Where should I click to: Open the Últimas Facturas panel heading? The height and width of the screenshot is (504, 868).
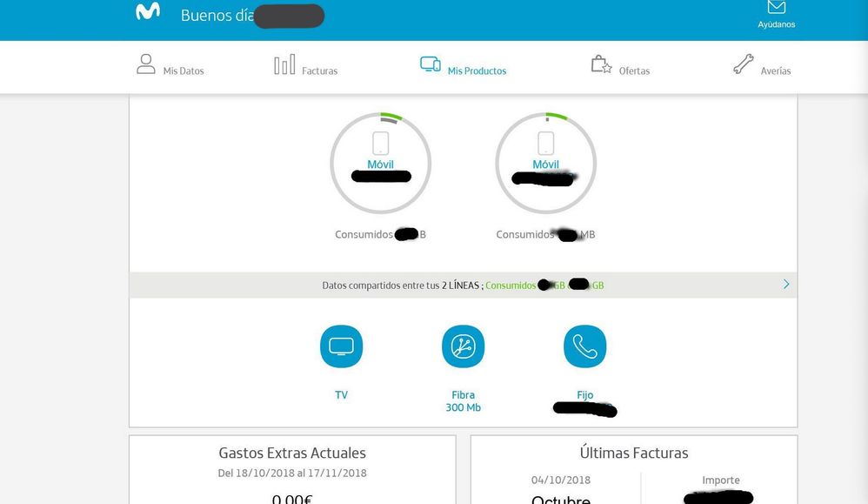(633, 453)
